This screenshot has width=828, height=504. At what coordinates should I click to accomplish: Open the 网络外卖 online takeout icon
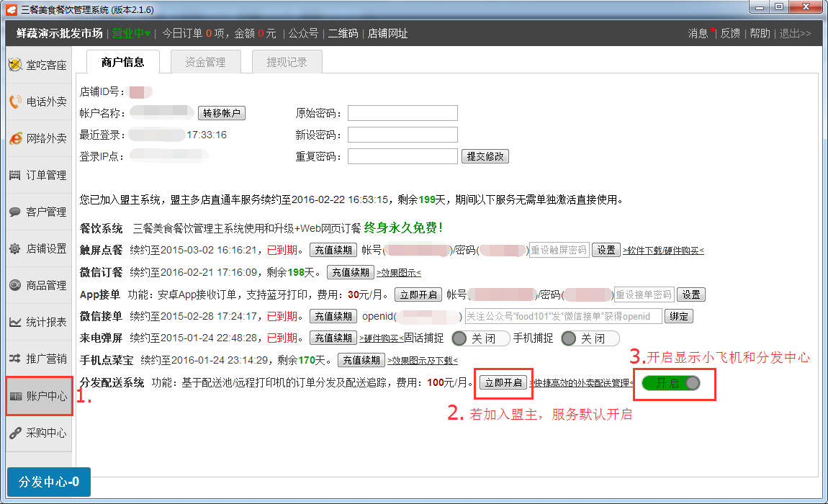(15, 138)
